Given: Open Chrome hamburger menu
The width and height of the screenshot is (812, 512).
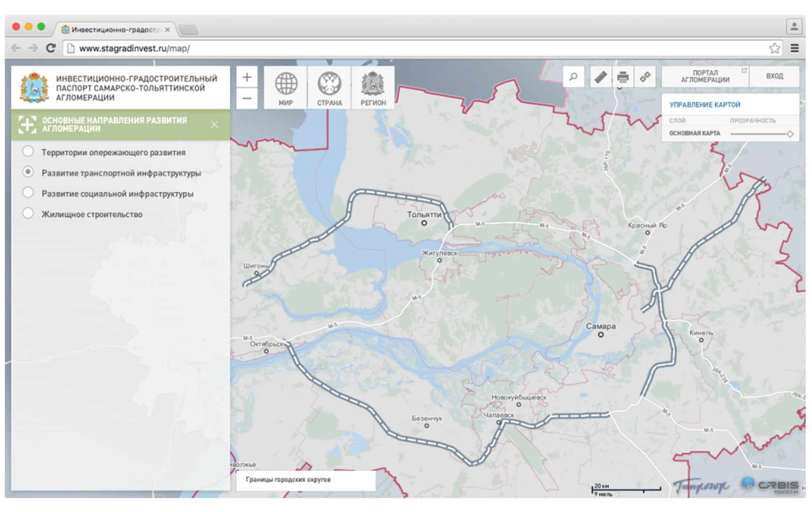Looking at the screenshot, I should (795, 48).
